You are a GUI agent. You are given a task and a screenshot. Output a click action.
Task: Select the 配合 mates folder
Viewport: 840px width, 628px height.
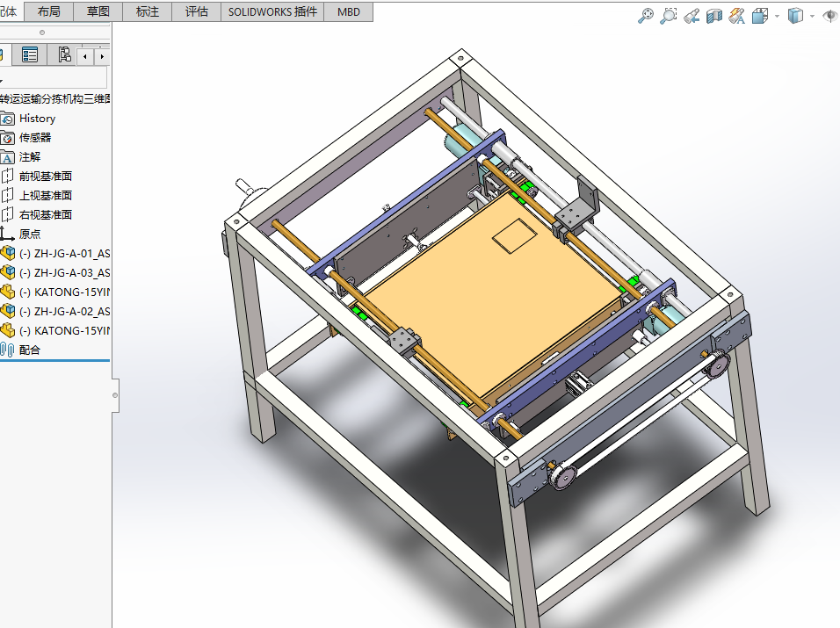point(30,350)
